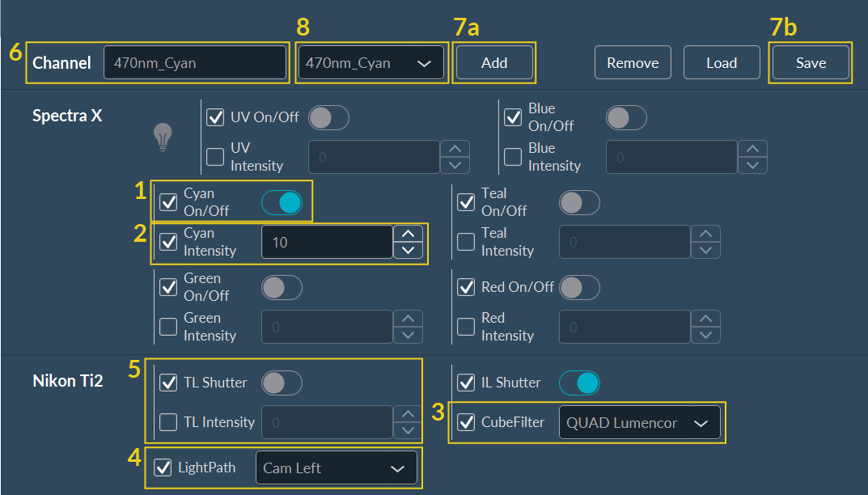Viewport: 868px width, 495px height.
Task: Click the Channel name input field
Action: click(195, 62)
